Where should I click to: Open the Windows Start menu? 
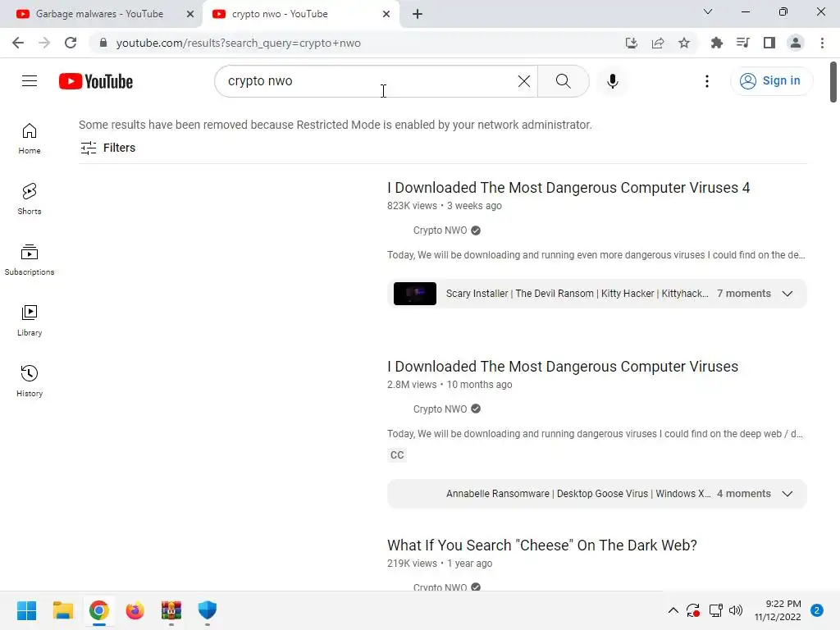27,610
